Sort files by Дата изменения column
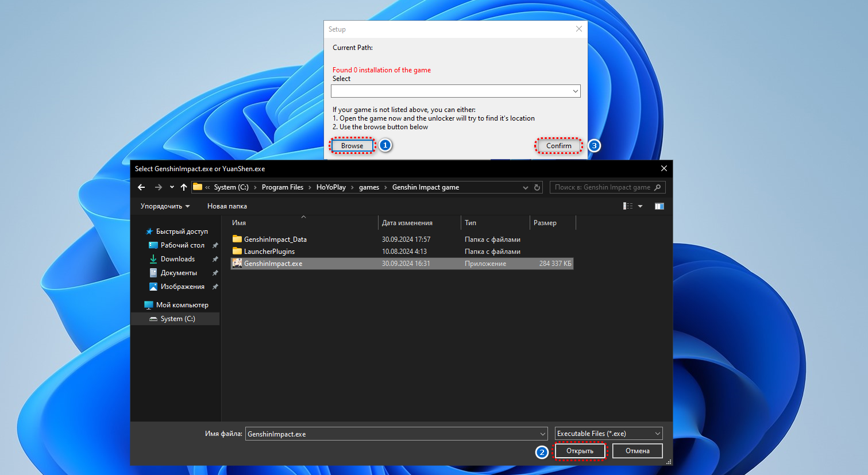 [420, 223]
